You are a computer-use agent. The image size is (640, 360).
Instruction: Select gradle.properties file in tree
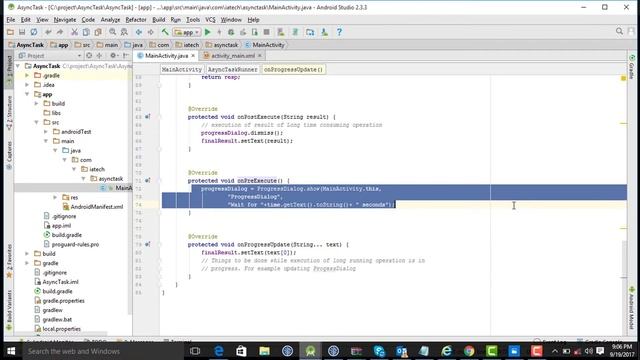[x=60, y=301]
